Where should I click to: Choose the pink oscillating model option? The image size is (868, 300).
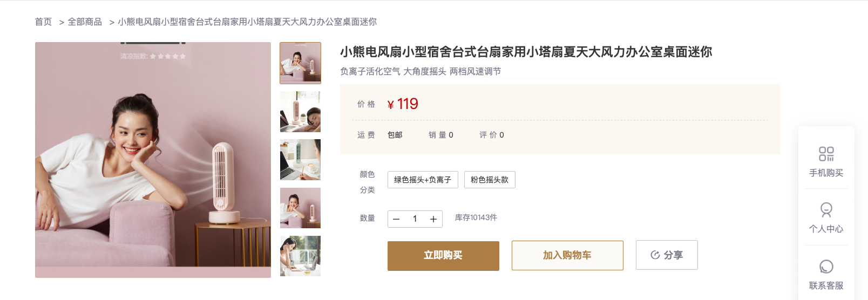click(490, 180)
